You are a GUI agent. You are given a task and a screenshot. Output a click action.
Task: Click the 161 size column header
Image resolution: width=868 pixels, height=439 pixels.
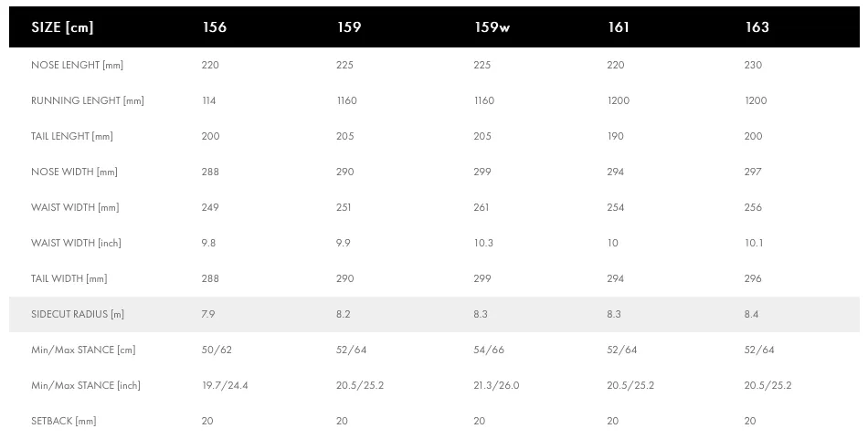(619, 27)
